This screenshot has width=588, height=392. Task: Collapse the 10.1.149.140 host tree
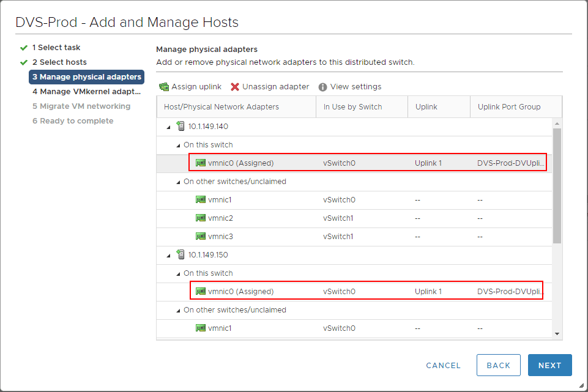click(x=170, y=126)
